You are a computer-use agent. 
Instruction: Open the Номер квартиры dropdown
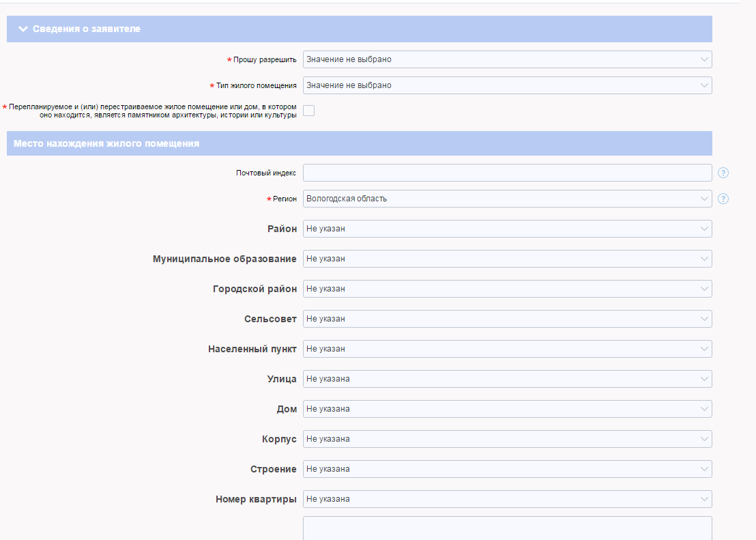[507, 499]
